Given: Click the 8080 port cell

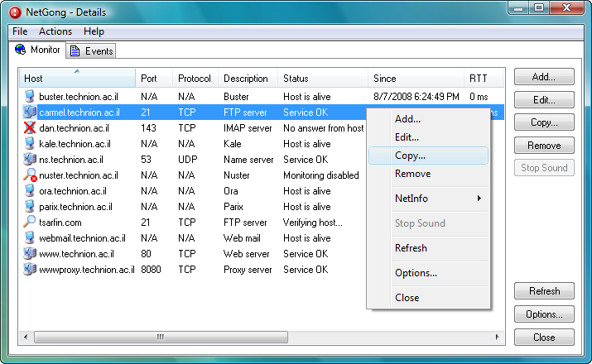Looking at the screenshot, I should pos(151,270).
